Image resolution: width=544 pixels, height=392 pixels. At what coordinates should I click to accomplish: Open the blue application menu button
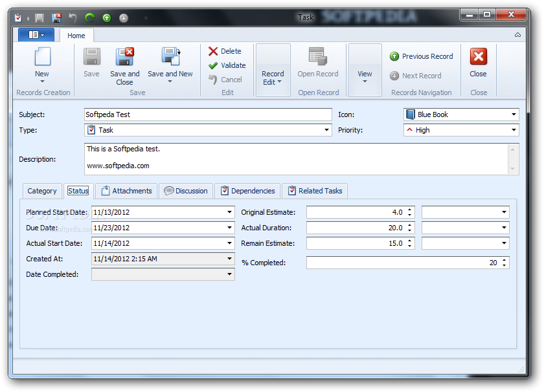point(36,35)
